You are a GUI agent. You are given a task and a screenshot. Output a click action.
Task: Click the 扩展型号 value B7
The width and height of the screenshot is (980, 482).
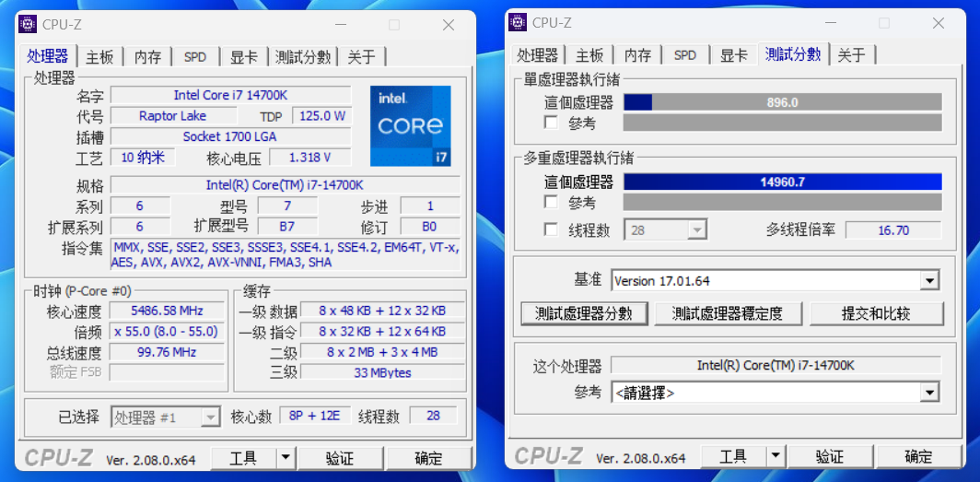(x=287, y=227)
